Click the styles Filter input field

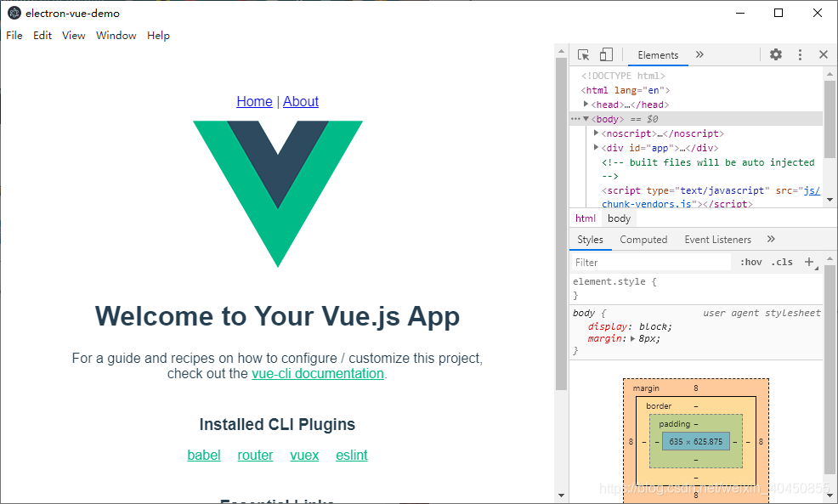click(650, 262)
